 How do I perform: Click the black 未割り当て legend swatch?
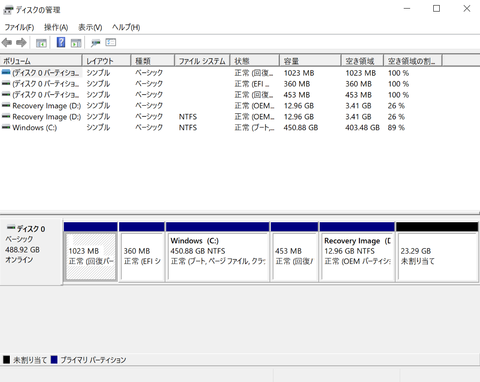point(6,360)
